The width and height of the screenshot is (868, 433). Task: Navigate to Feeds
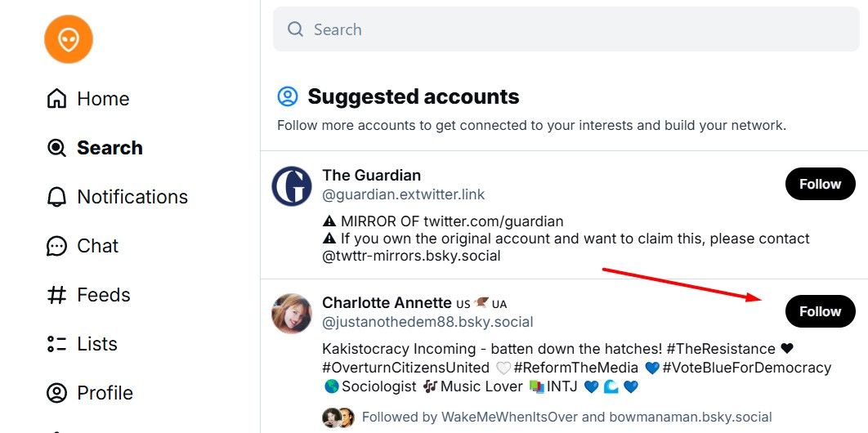[x=103, y=295]
